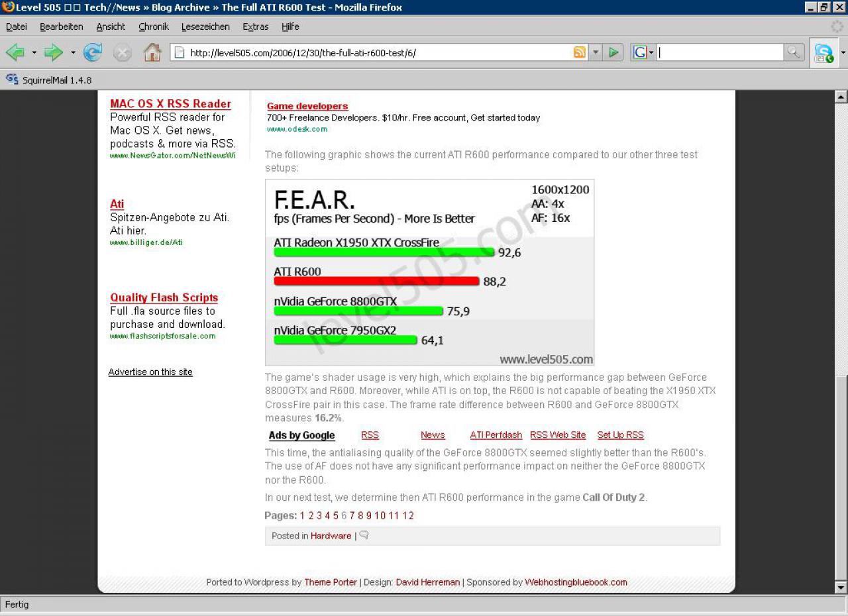Click the bold text 'Call Of Duty 2'
Screen dimensions: 848x616
pos(613,497)
